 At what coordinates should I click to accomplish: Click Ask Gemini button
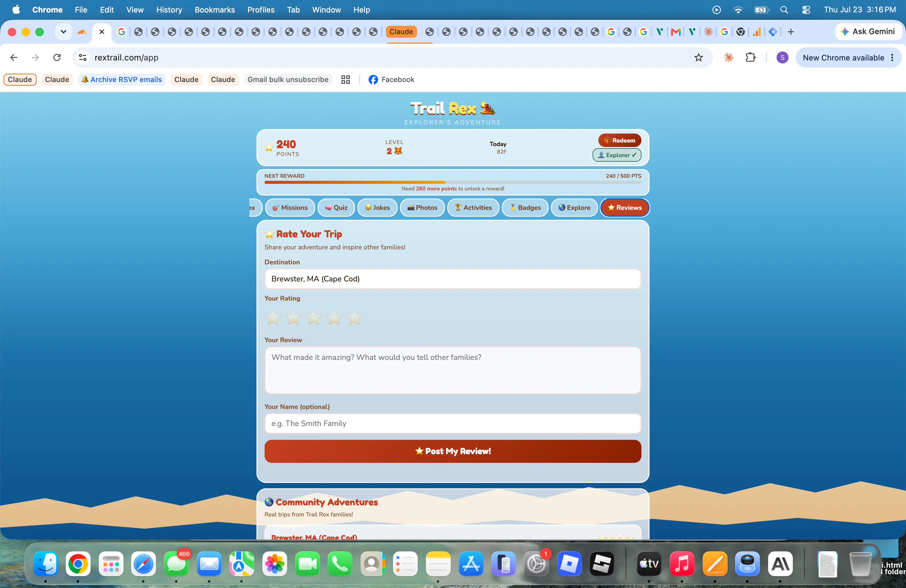tap(868, 31)
